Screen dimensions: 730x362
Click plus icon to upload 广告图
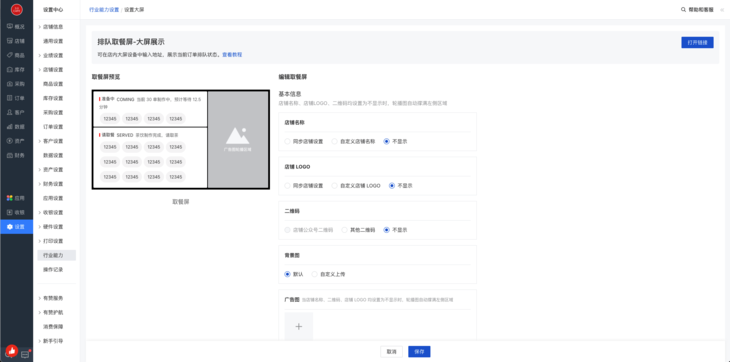[x=299, y=327]
